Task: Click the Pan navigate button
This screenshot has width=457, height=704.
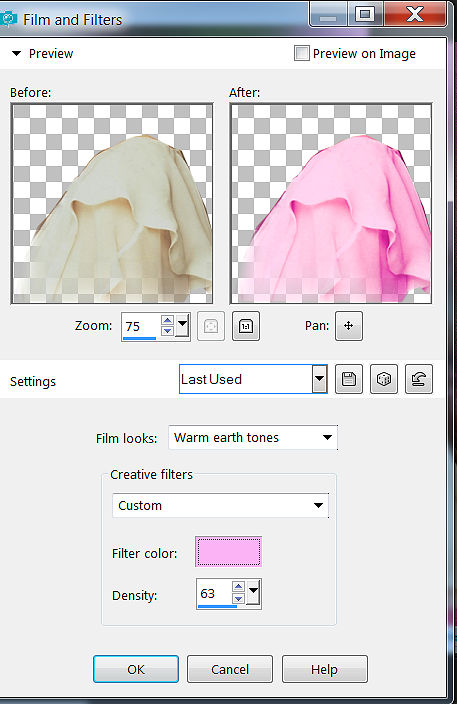Action: 348,326
